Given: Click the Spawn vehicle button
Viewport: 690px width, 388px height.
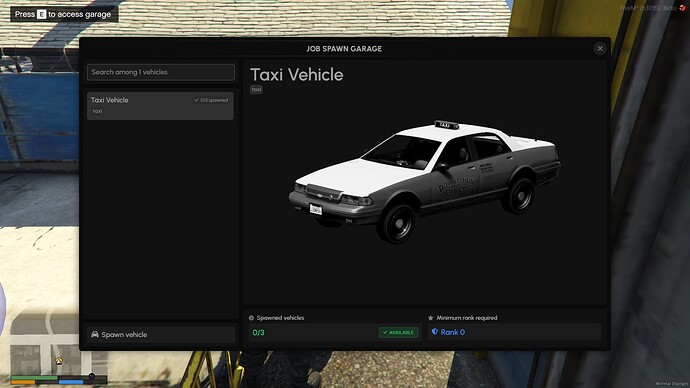Looking at the screenshot, I should (161, 334).
